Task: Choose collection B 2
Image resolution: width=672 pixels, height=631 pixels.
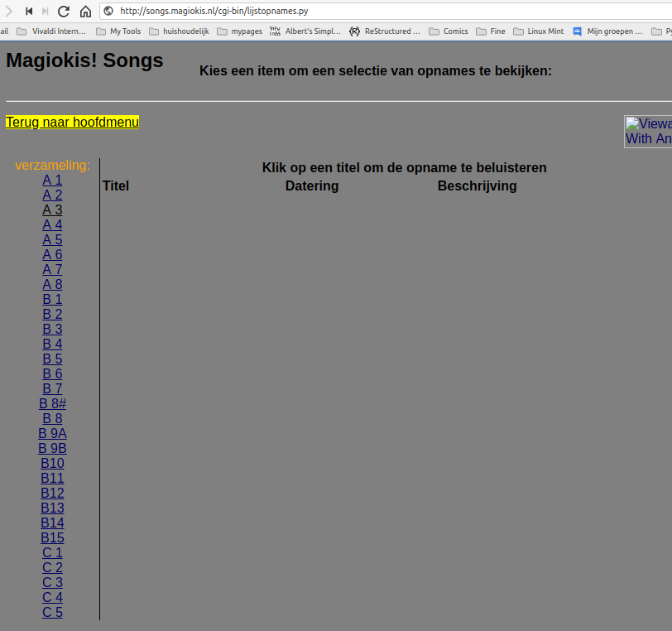Action: tap(52, 315)
